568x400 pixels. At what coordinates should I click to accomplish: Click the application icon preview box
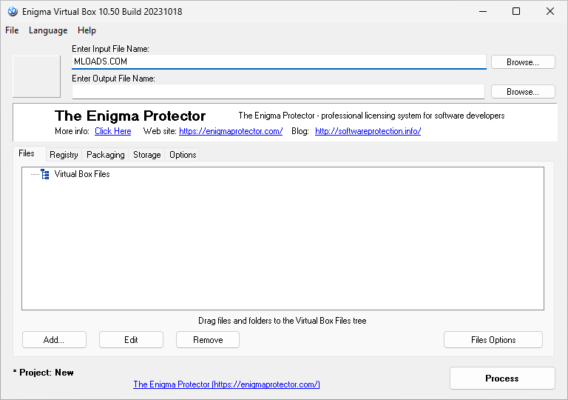37,76
